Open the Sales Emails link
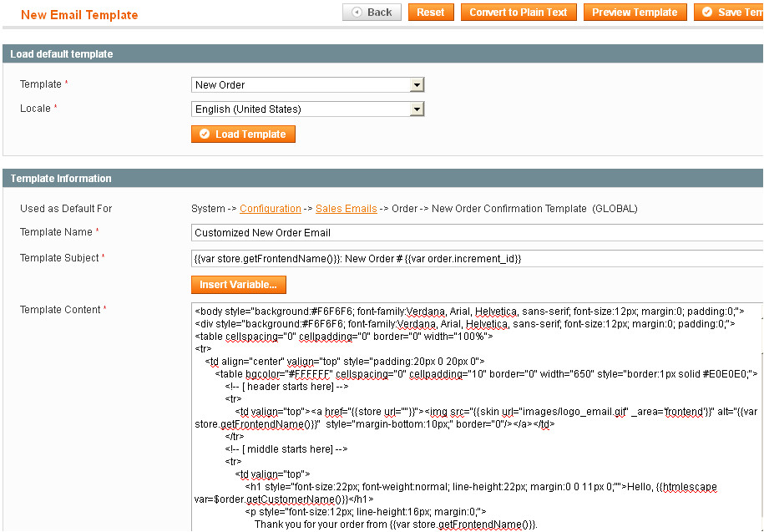The width and height of the screenshot is (764, 532). click(x=346, y=209)
